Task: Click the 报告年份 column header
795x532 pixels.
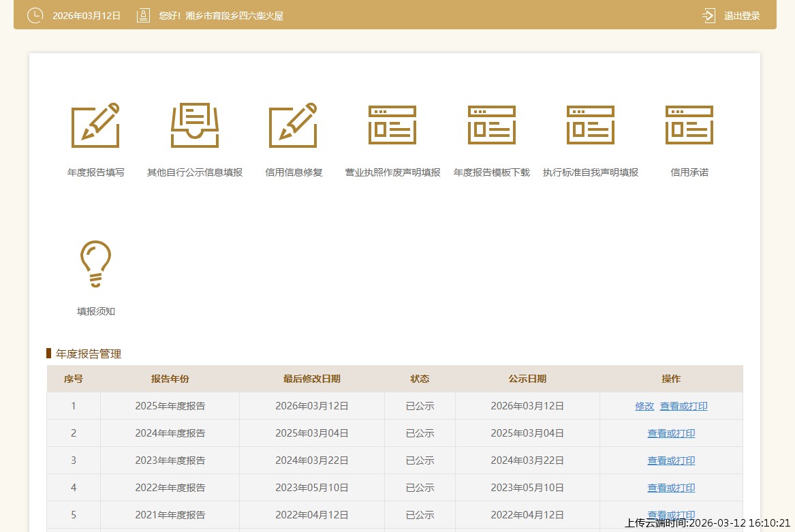Action: [x=170, y=379]
